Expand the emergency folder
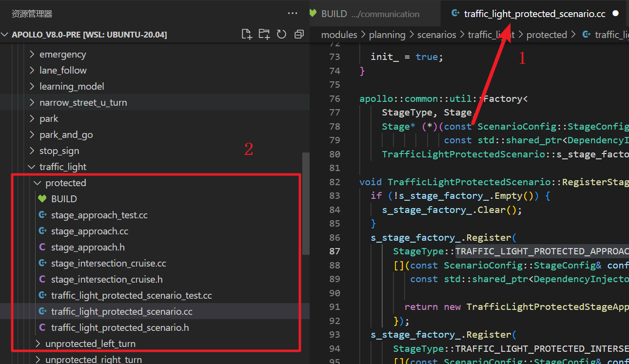Image resolution: width=629 pixels, height=364 pixels. pos(62,54)
